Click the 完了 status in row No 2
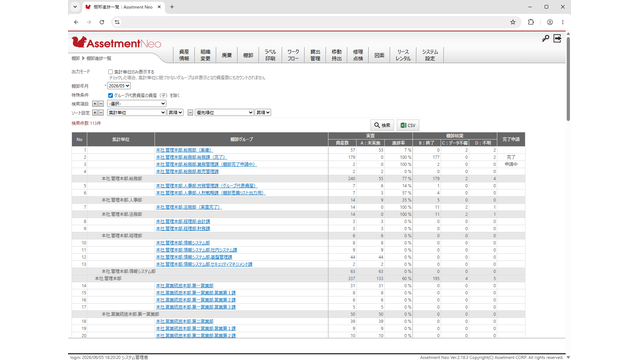The width and height of the screenshot is (640, 360). tap(511, 157)
